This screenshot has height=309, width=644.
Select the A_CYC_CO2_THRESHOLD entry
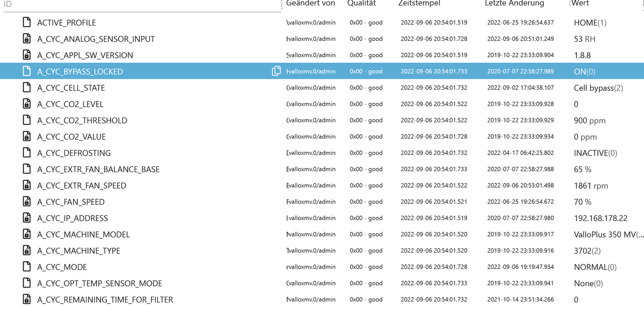point(82,121)
